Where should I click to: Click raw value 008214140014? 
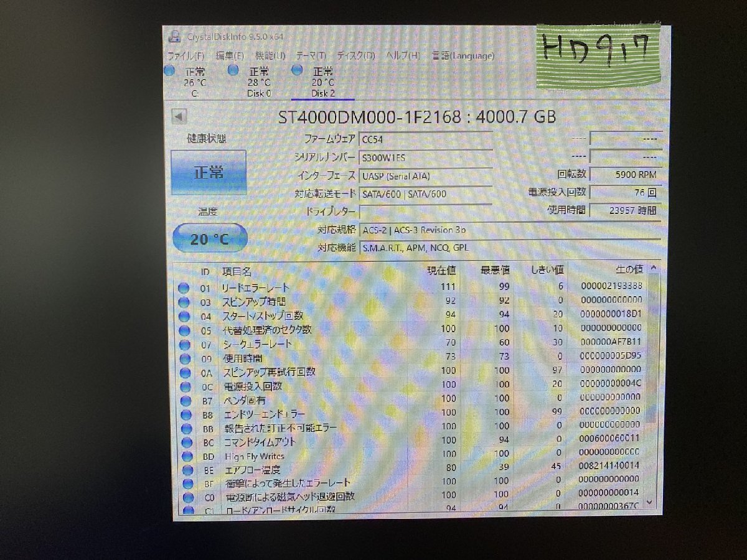coord(609,465)
